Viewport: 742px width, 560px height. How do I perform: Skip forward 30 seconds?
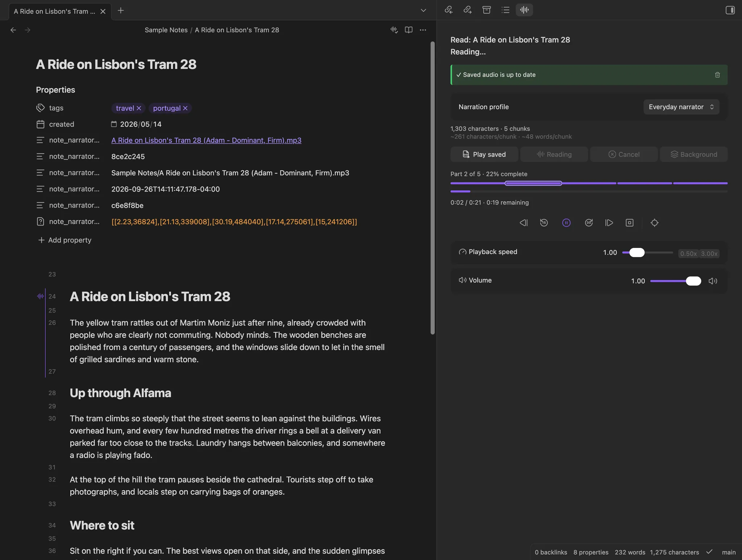[x=589, y=223]
